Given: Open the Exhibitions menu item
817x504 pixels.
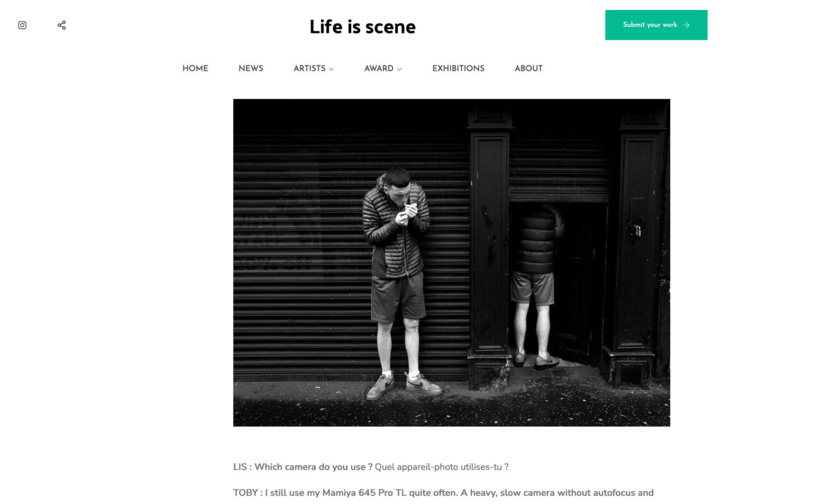Looking at the screenshot, I should (458, 69).
